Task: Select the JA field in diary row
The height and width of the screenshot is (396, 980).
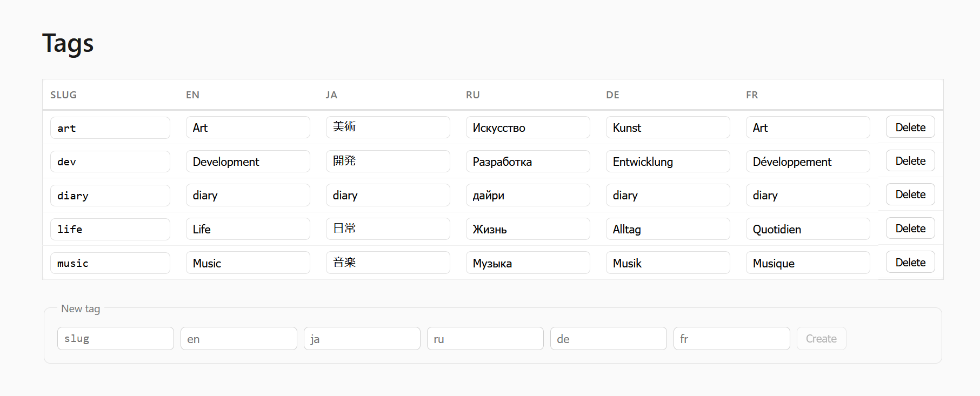Action: 388,194
